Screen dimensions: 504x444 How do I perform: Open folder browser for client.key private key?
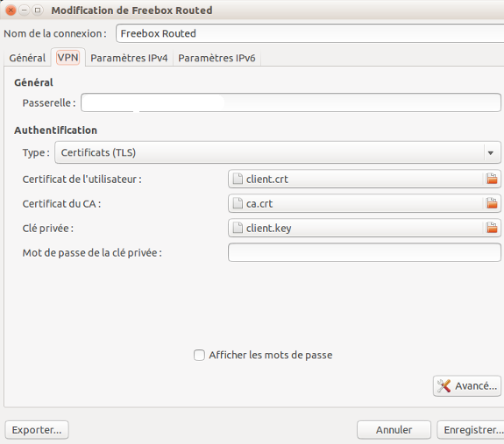coord(492,228)
